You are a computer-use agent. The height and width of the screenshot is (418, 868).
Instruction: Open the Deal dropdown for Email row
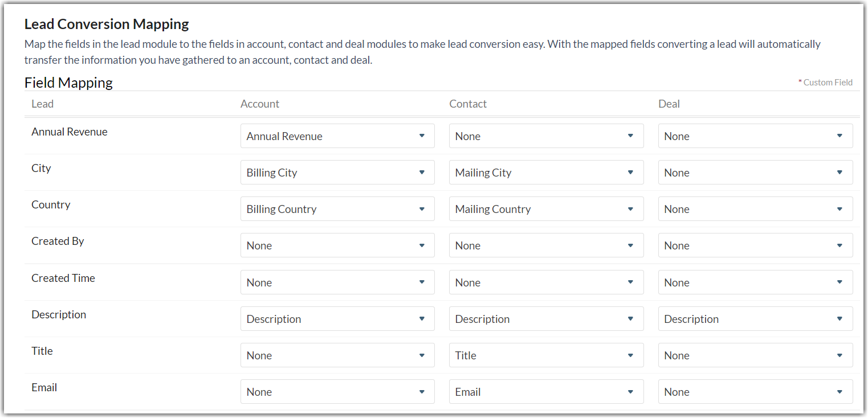coord(755,392)
